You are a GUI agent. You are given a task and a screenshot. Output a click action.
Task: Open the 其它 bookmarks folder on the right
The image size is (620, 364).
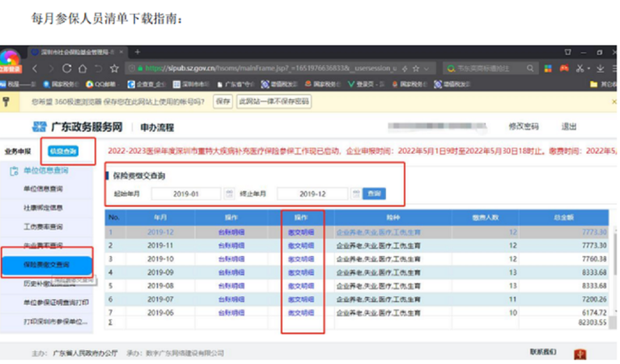coord(602,84)
